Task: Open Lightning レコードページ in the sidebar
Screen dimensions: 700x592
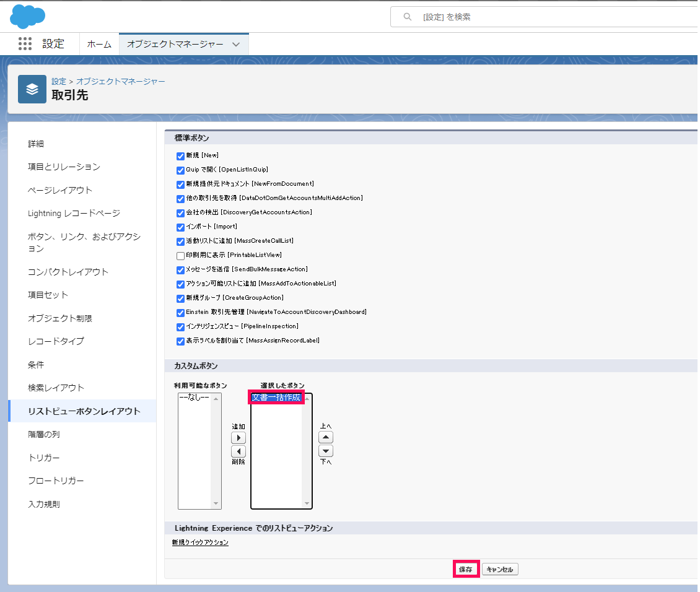Action: 74,213
